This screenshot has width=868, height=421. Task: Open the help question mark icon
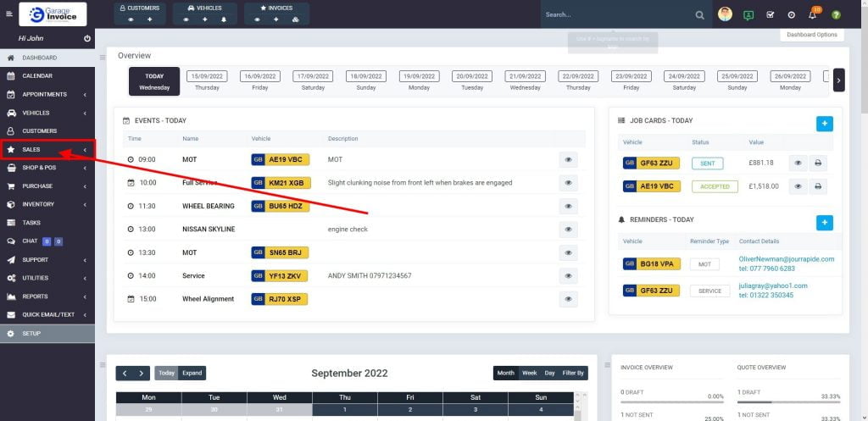[x=836, y=15]
